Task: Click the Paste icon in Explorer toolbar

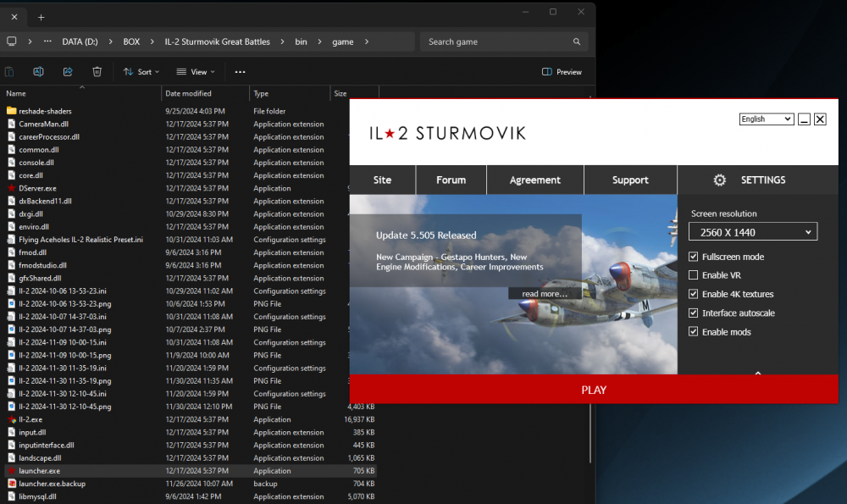Action: pos(8,71)
